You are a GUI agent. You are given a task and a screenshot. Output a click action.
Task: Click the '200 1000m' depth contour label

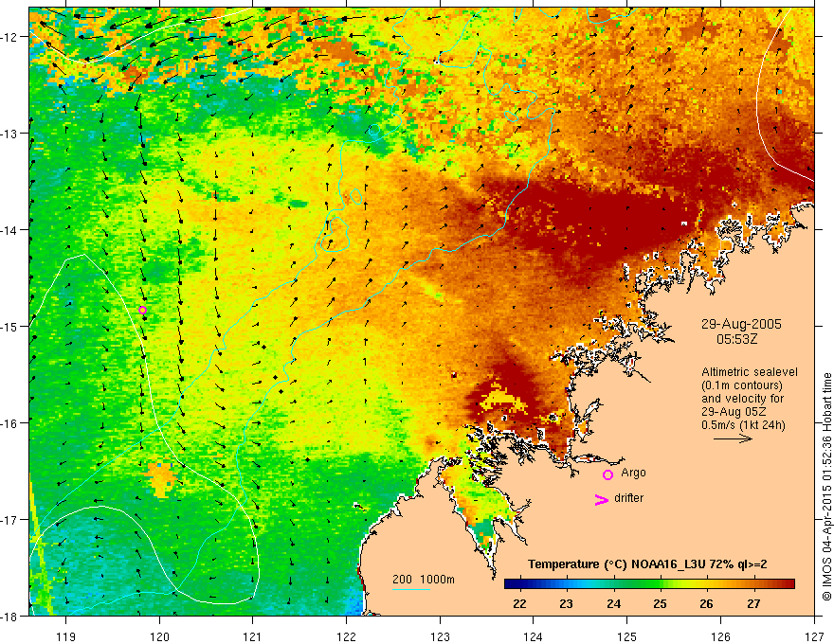point(424,580)
